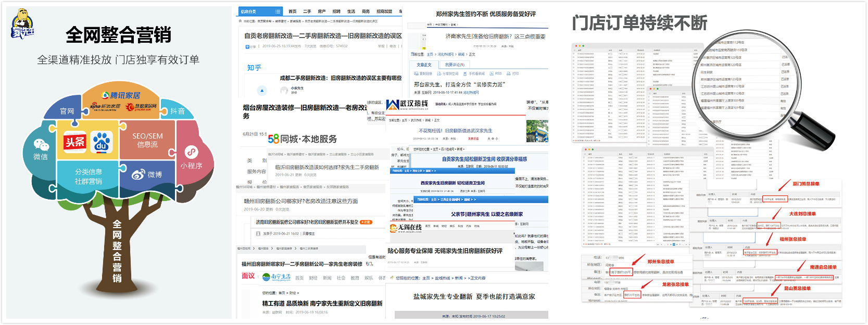
Task: Select the 分类信息 社群营销 puzzle piece
Action: pos(89,177)
